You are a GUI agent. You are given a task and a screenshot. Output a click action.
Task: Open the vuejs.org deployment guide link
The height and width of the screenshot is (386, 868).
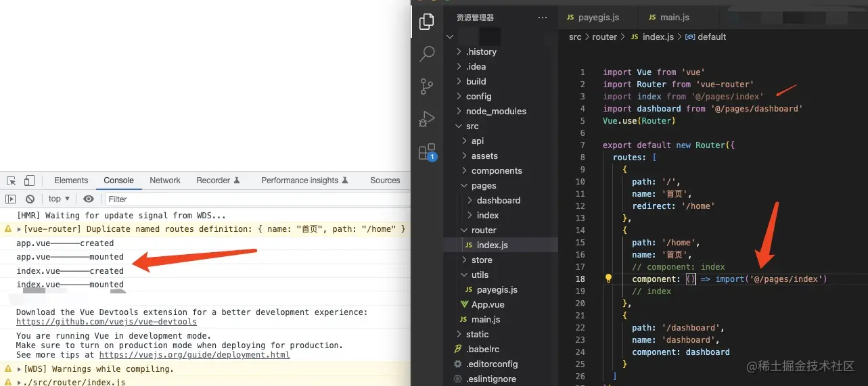point(194,354)
